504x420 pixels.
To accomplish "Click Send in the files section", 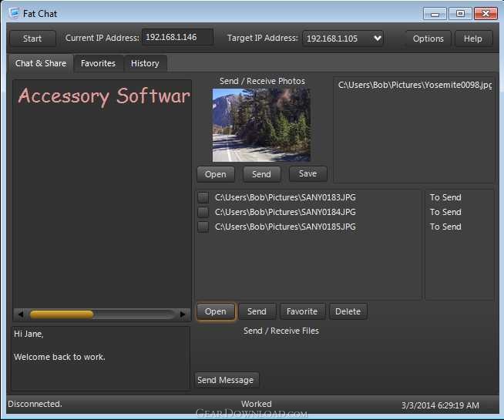I will [257, 311].
